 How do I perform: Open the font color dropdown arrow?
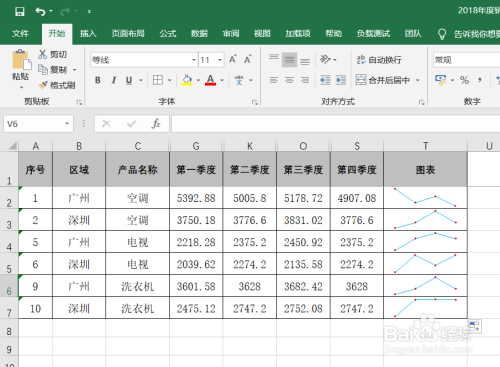pyautogui.click(x=222, y=80)
